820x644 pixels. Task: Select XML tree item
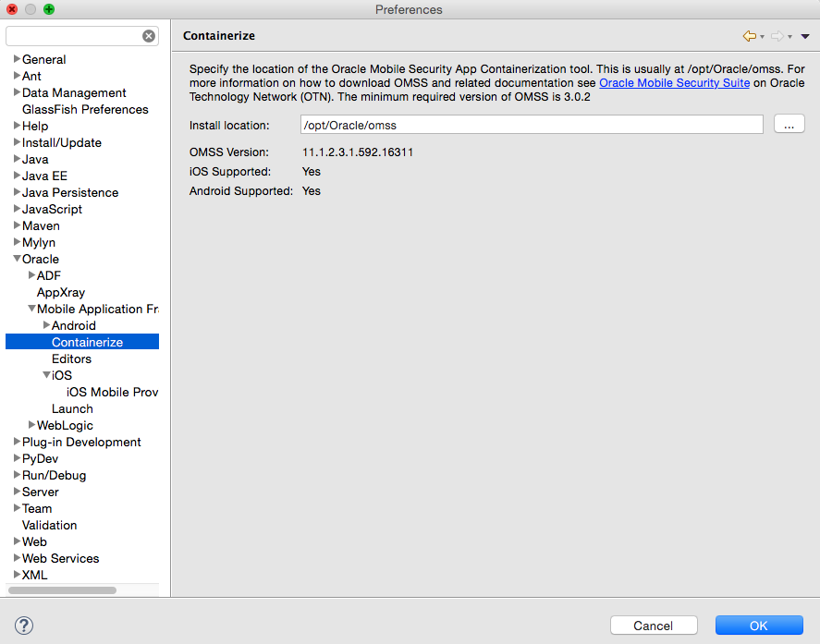click(34, 575)
